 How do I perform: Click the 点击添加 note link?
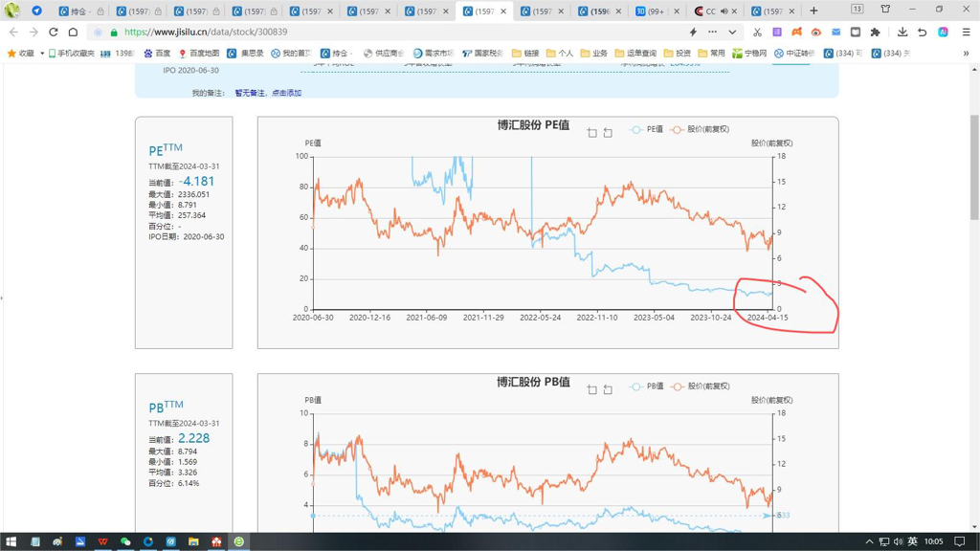point(286,93)
